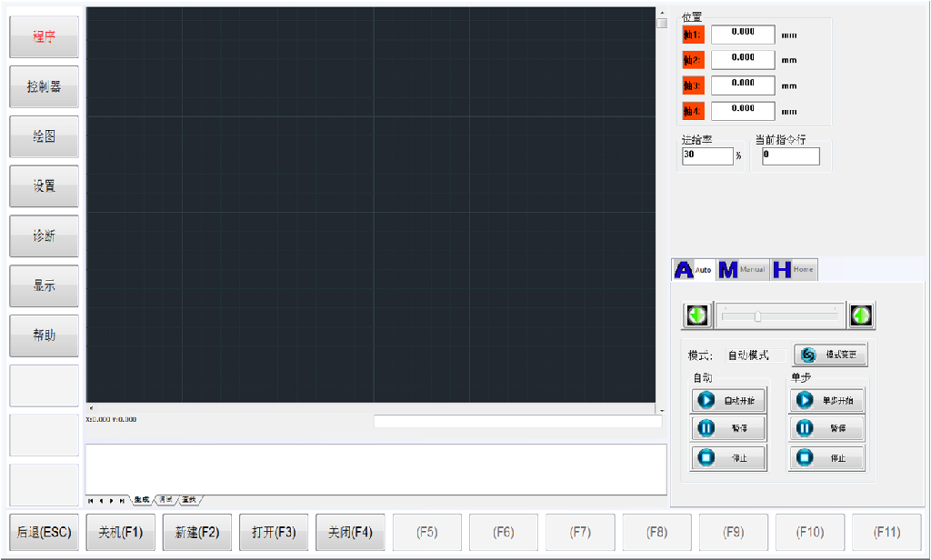Click the 新建(F2) new button
Image resolution: width=931 pixels, height=560 pixels.
(197, 532)
